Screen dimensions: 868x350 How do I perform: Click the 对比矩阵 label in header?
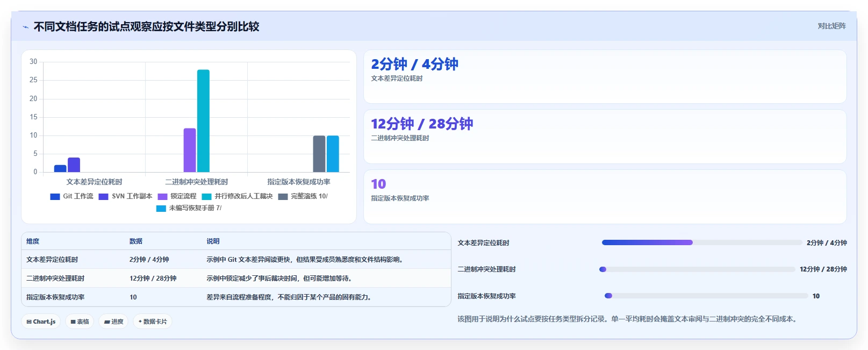pos(831,26)
